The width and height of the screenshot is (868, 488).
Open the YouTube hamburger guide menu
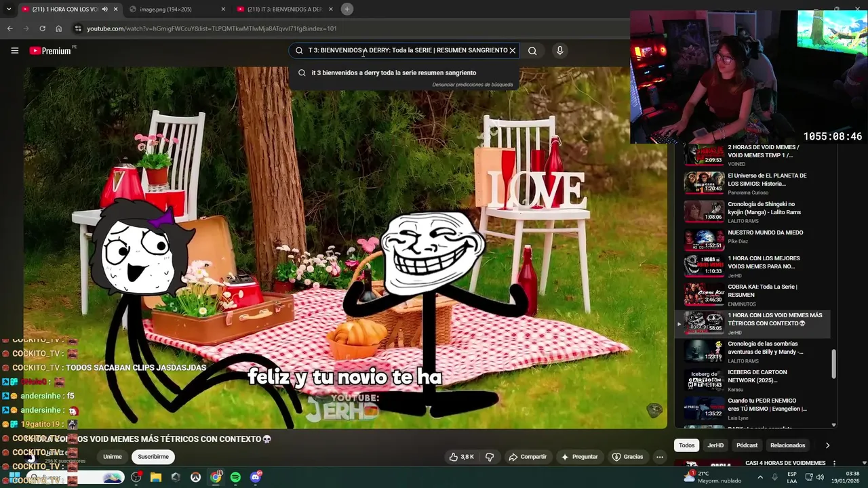(x=14, y=50)
